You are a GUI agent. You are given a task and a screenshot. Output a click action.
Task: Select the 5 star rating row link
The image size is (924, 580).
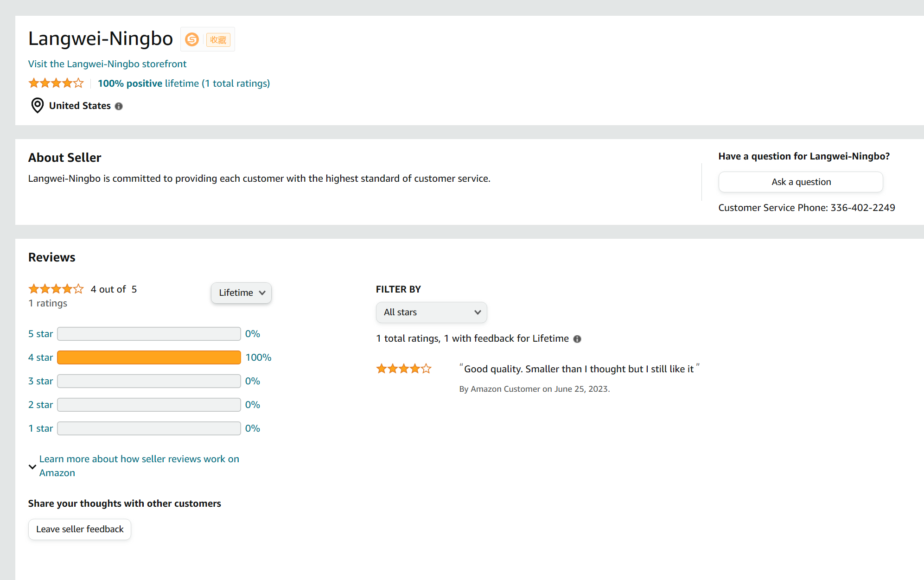40,334
